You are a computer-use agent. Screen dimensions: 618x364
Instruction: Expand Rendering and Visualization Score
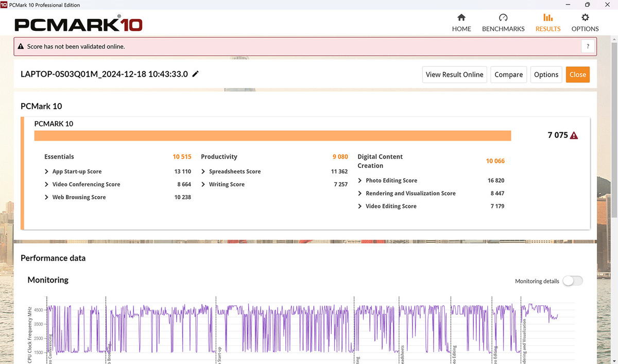pos(360,194)
